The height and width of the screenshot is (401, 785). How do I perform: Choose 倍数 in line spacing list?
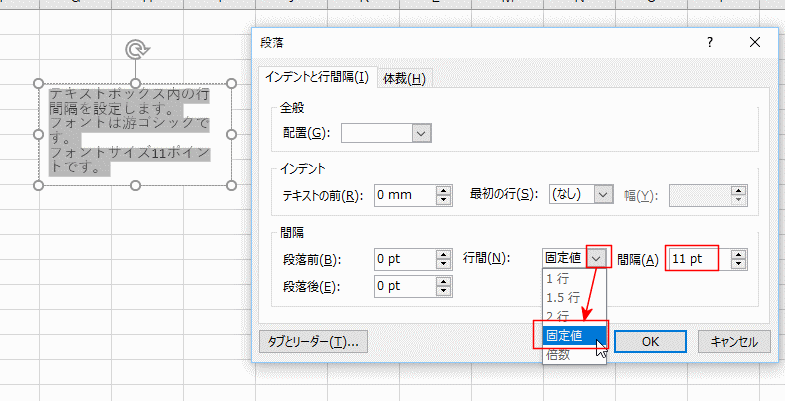[574, 354]
